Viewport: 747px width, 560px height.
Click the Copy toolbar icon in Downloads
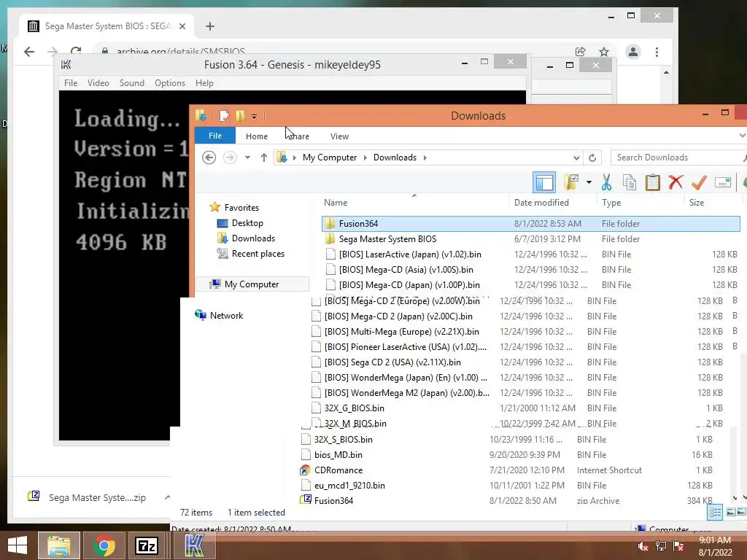pyautogui.click(x=630, y=182)
